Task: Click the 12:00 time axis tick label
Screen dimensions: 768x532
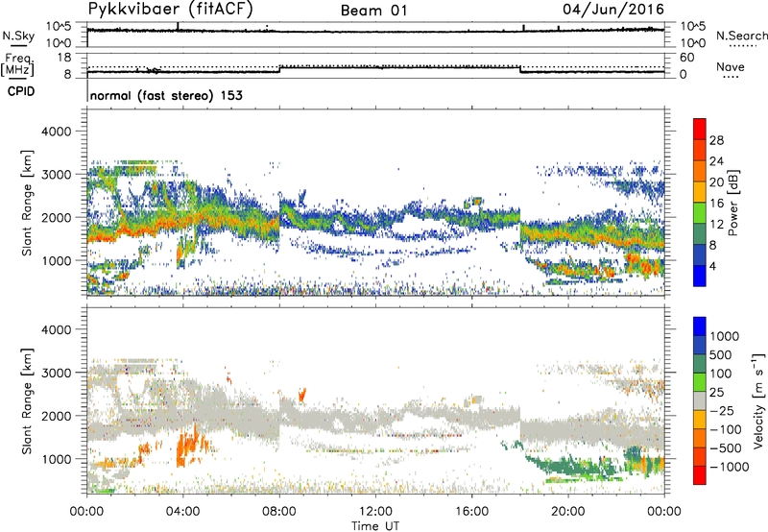Action: click(x=375, y=512)
